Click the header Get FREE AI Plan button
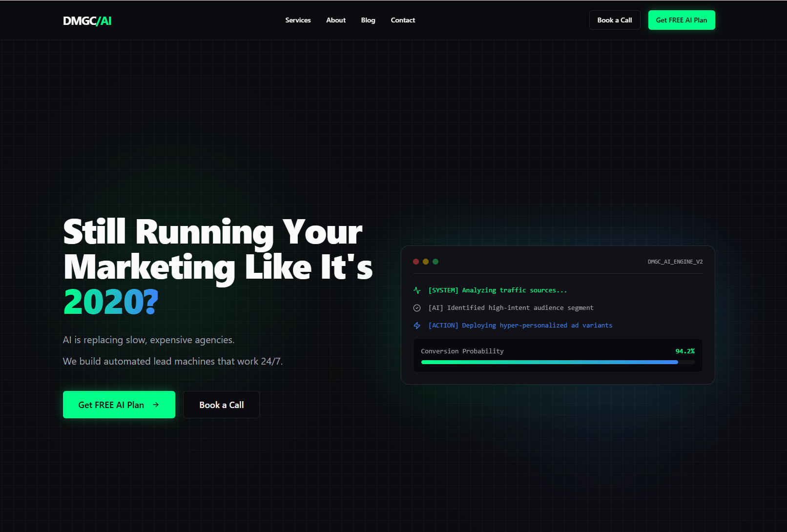The image size is (787, 532). tap(682, 20)
